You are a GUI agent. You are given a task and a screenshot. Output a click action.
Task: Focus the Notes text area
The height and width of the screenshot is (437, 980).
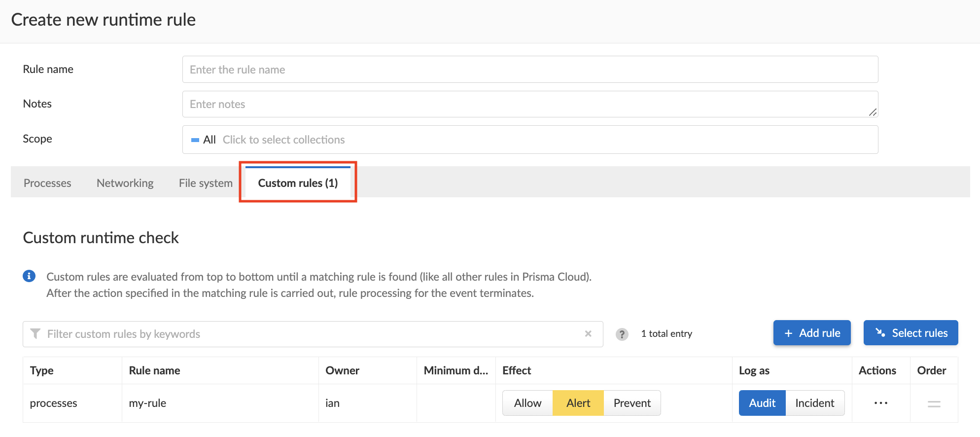coord(530,104)
